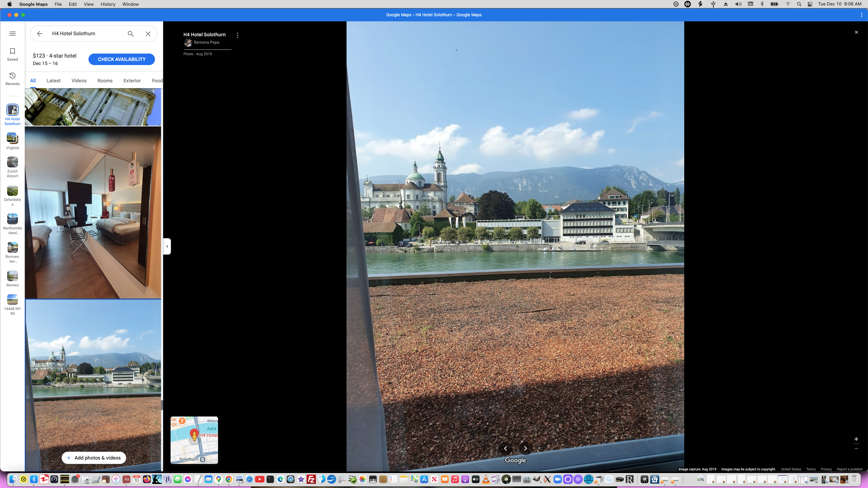Open the History menu
This screenshot has height=488, width=868.
108,4
